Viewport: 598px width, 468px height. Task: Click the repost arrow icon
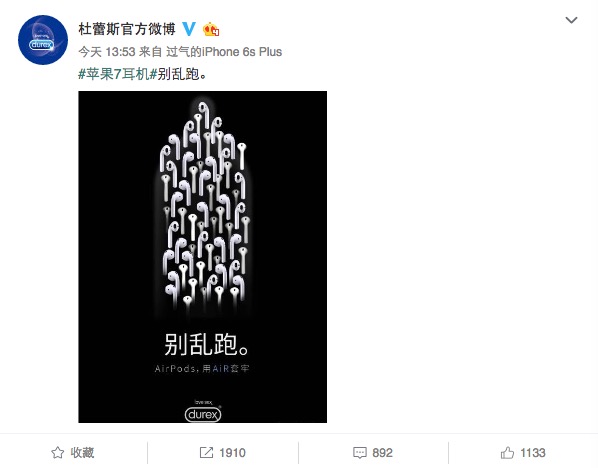point(206,452)
